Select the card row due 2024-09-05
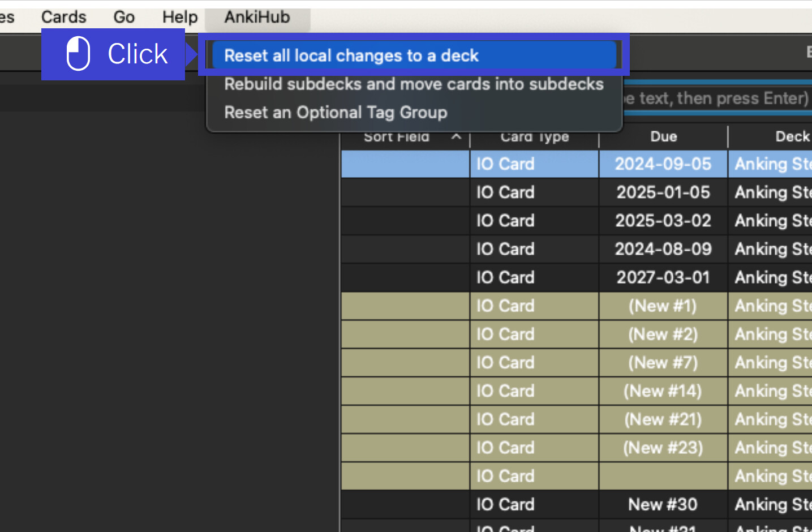The height and width of the screenshot is (532, 812). tap(663, 164)
